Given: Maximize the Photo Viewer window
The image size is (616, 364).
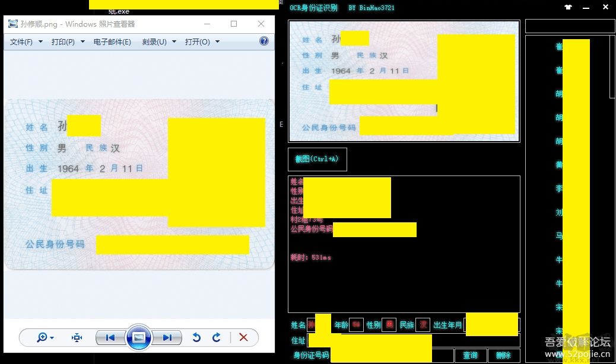Looking at the screenshot, I should (x=234, y=24).
